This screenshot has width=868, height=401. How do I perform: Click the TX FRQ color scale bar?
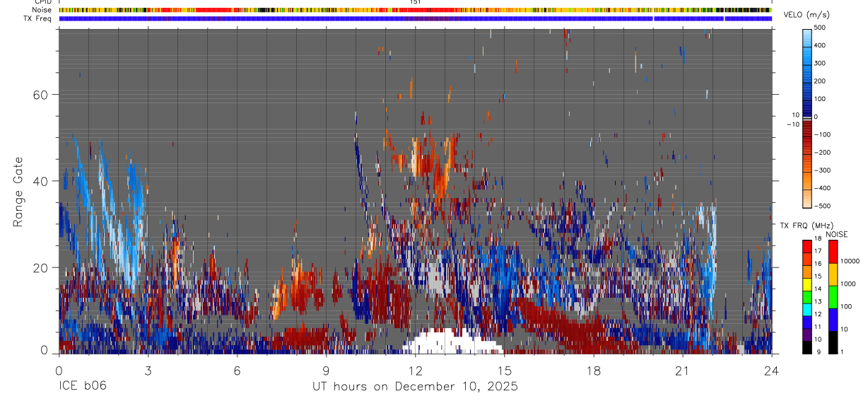pos(807,297)
